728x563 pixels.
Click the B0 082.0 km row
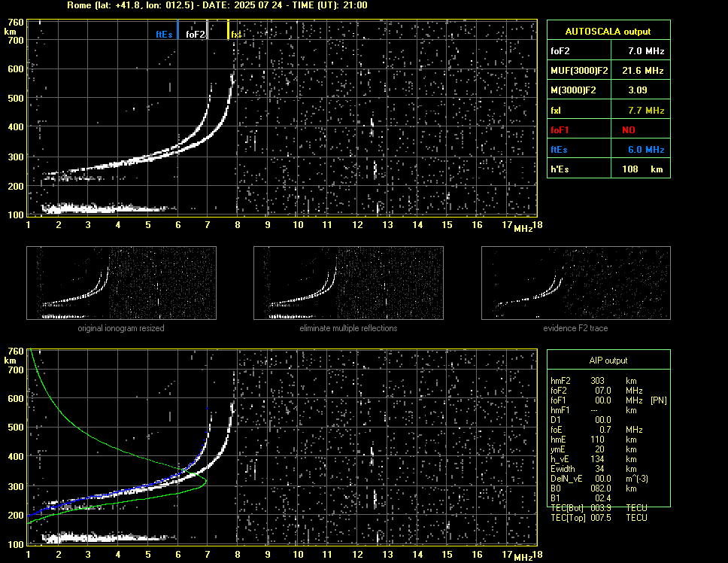pos(594,488)
